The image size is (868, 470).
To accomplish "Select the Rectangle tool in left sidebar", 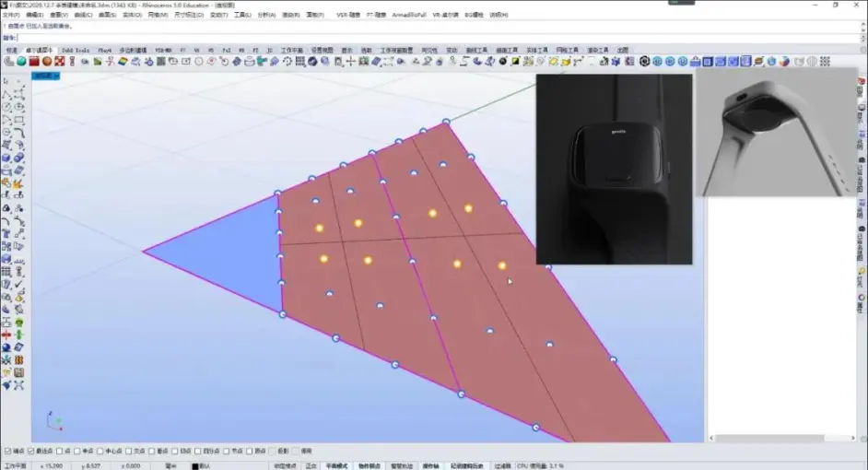I will tap(19, 120).
